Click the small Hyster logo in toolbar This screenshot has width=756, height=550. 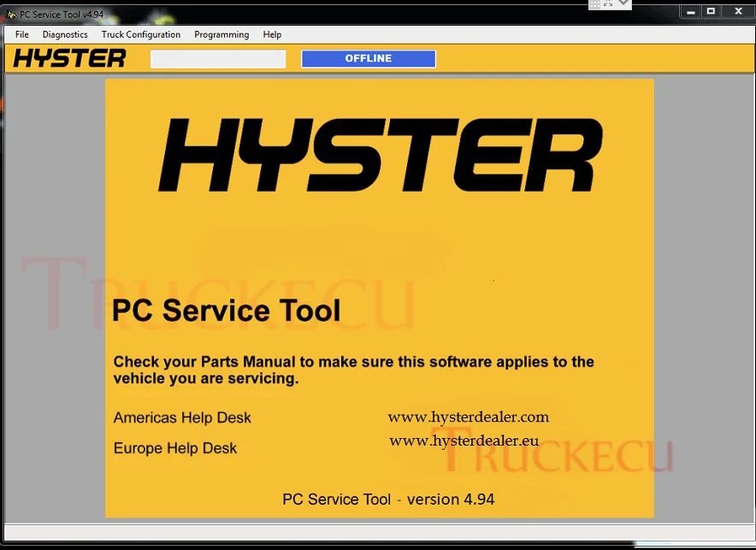[70, 58]
